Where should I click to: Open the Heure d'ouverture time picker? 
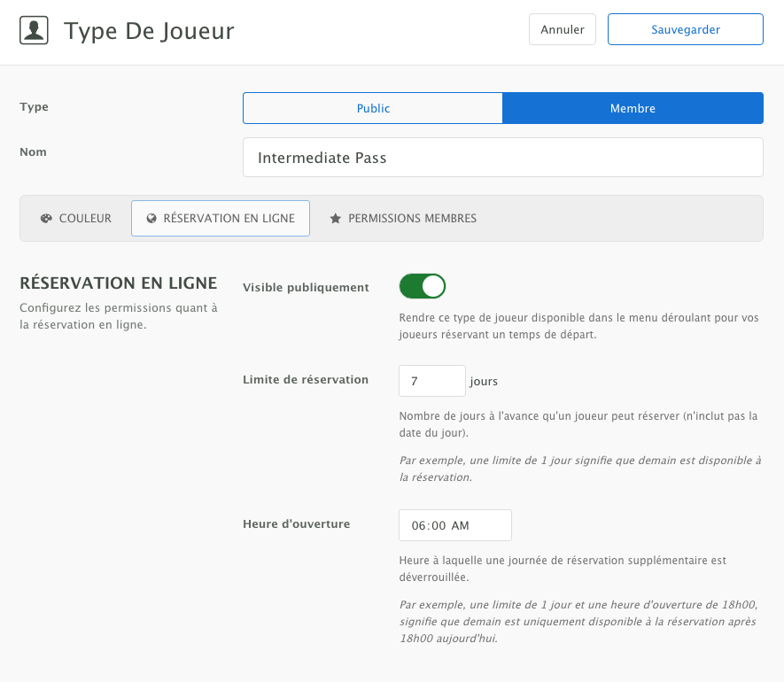pos(454,525)
